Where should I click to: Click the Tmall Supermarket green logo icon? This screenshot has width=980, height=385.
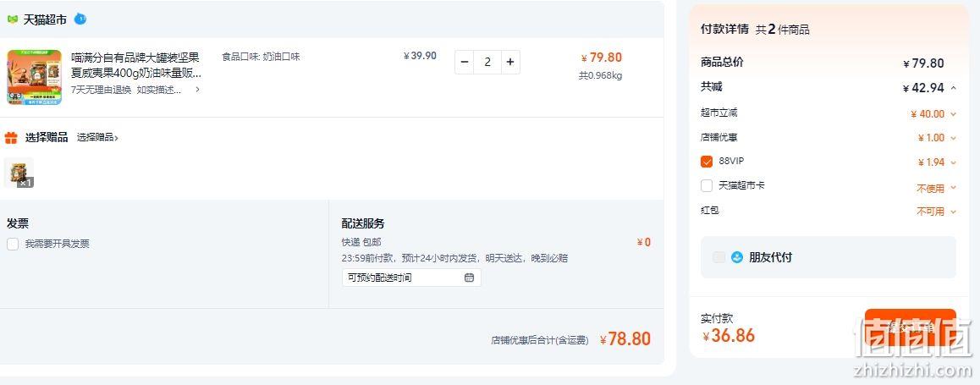13,19
